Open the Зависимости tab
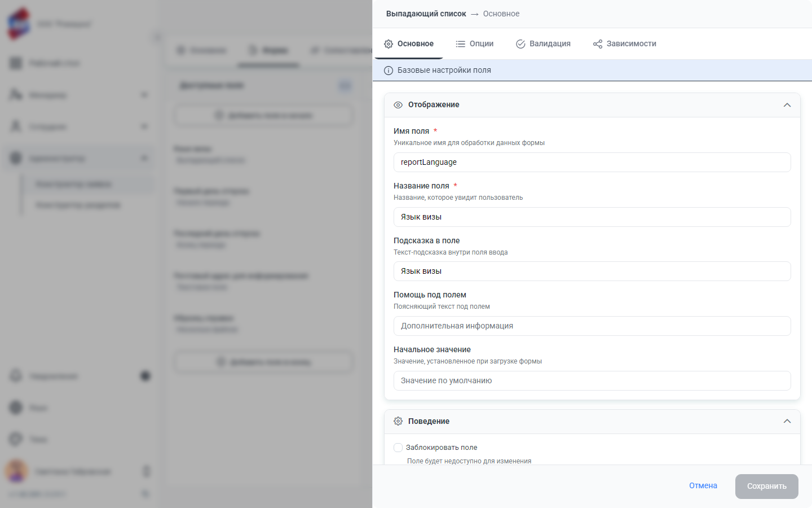The image size is (812, 508). point(625,44)
